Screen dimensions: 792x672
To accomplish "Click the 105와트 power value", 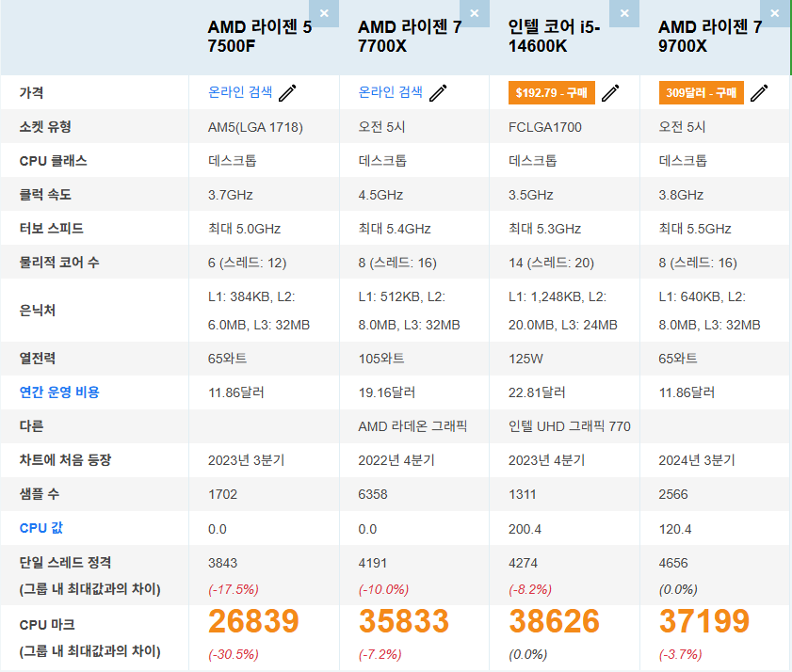I will click(x=381, y=359).
